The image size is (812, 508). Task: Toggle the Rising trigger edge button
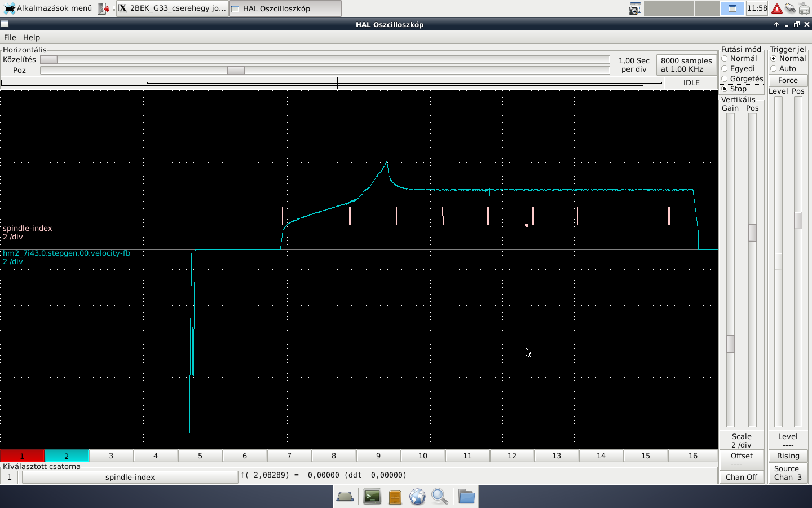pos(788,456)
